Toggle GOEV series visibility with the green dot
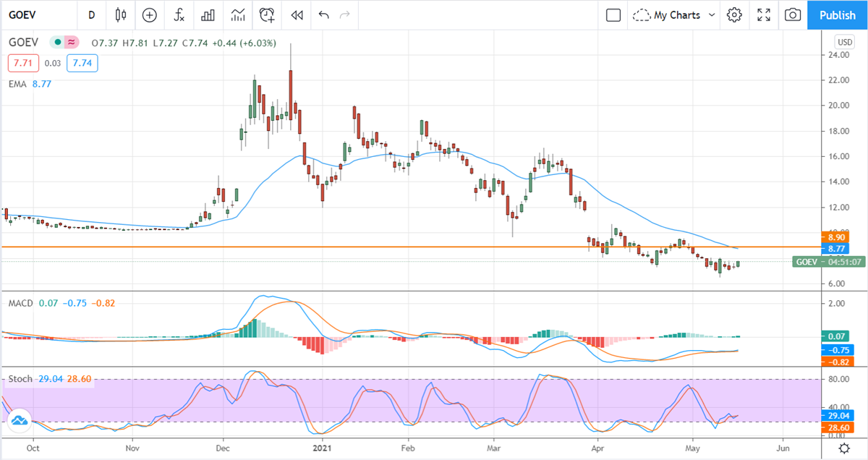 56,42
